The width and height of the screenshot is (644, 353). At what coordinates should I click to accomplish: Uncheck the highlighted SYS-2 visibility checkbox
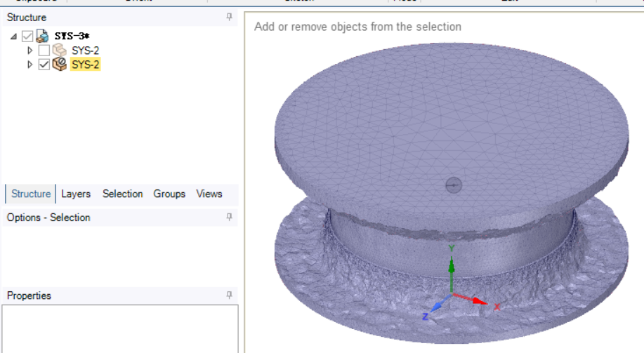pos(44,65)
